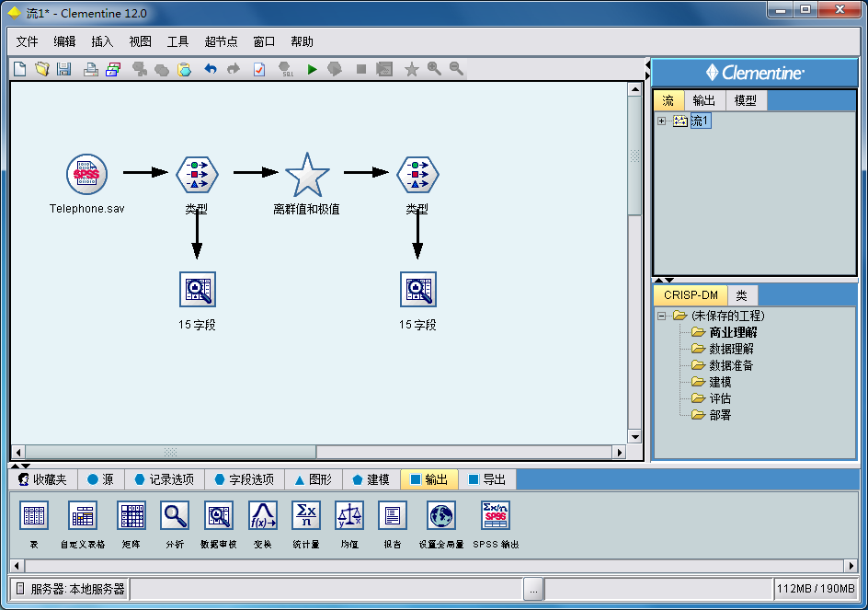The height and width of the screenshot is (610, 868).
Task: Click the green Run stream play icon
Action: (312, 69)
